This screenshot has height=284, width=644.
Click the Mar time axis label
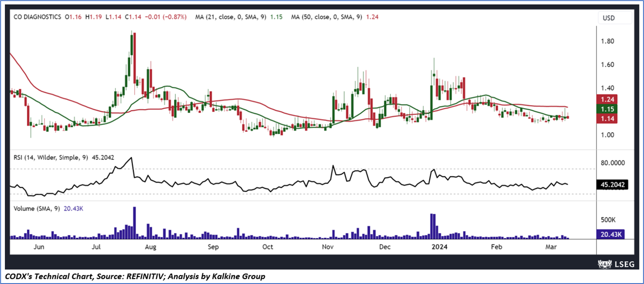pyautogui.click(x=551, y=247)
